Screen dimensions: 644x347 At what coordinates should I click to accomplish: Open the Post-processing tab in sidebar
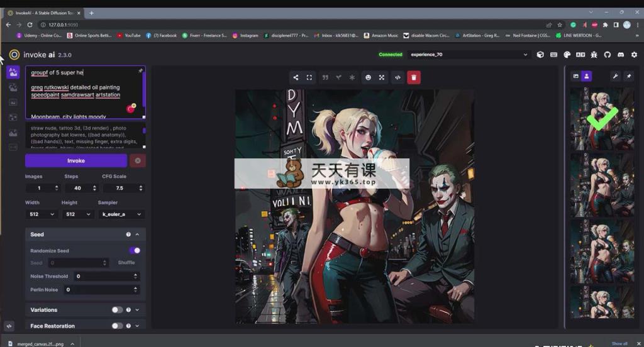point(13,133)
